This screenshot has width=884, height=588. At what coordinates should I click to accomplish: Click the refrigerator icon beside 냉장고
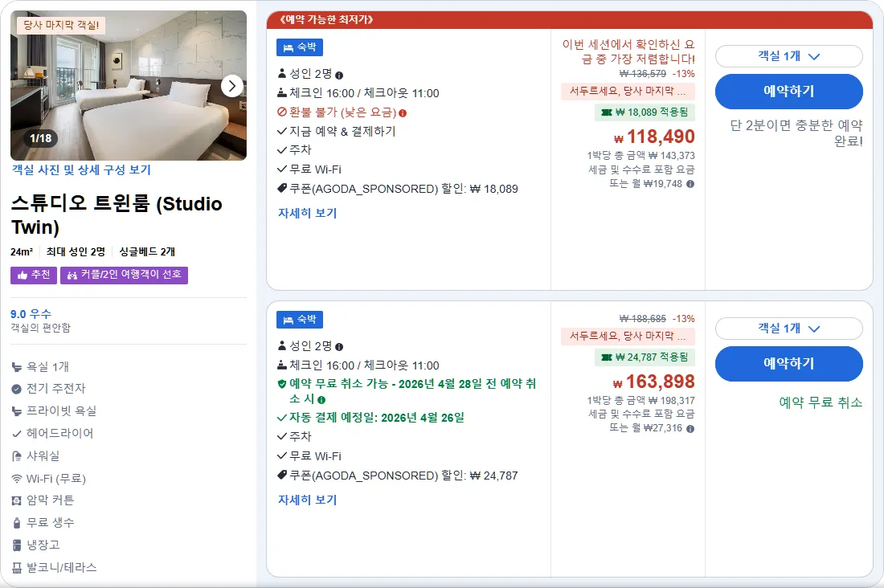pos(17,545)
